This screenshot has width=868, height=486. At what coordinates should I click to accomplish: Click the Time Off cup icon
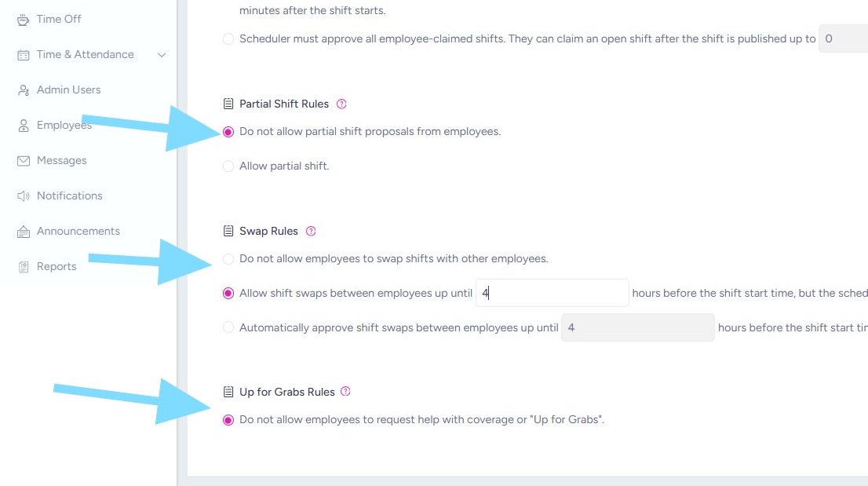tap(23, 20)
